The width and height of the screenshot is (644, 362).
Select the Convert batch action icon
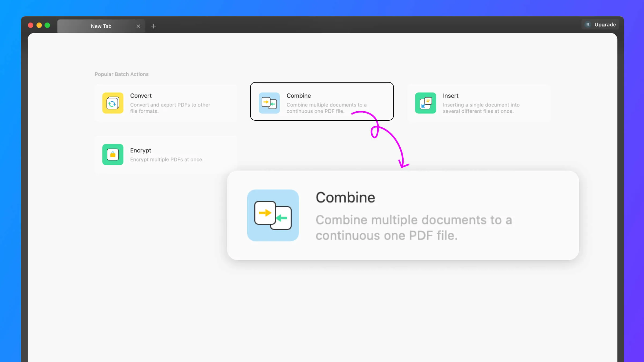pos(113,102)
